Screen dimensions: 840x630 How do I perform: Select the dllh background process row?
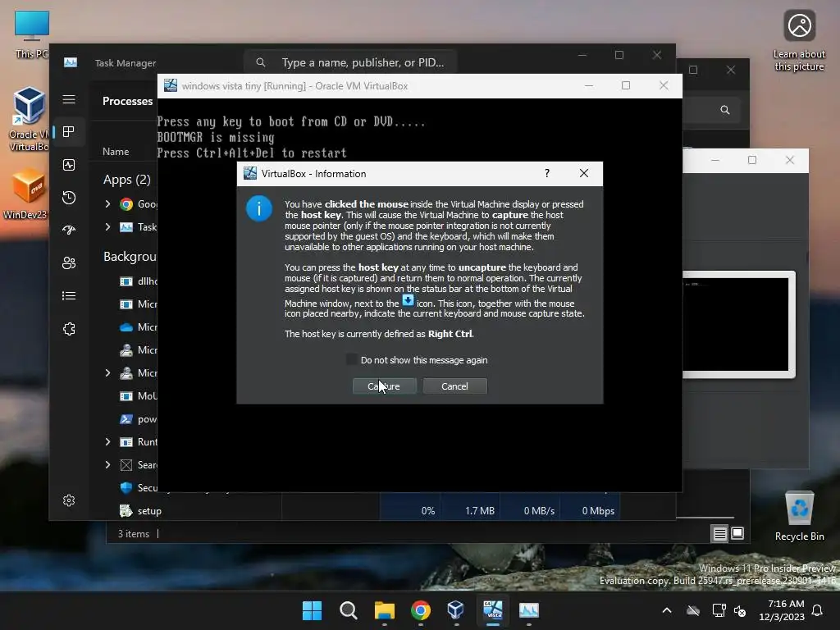pos(138,281)
